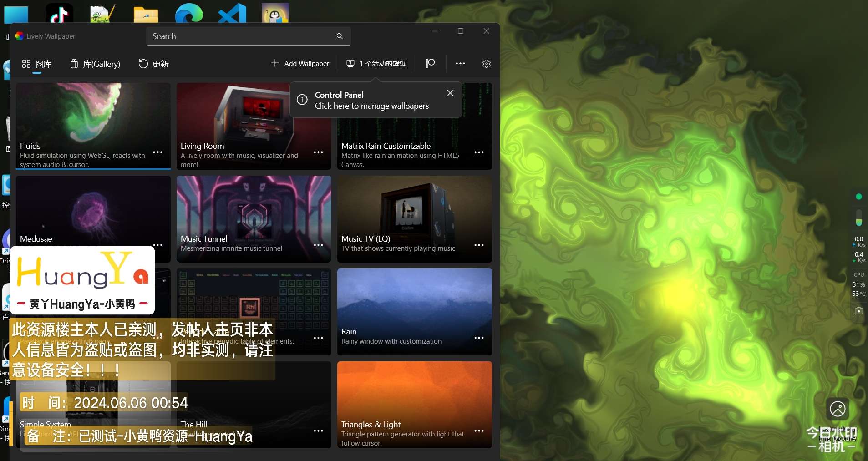This screenshot has width=868, height=461.
Task: Click Add Wallpaper button
Action: pyautogui.click(x=300, y=64)
